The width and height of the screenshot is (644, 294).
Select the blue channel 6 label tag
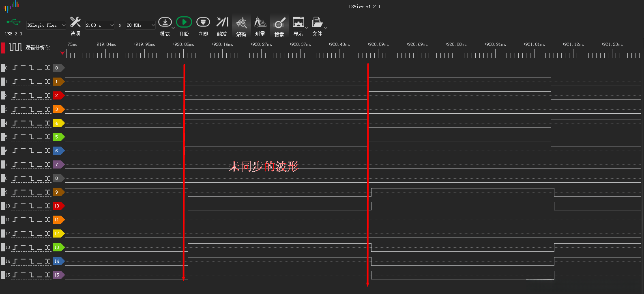tap(58, 151)
